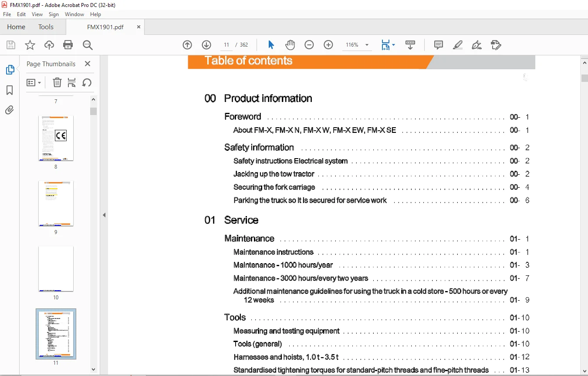Click the 'Foreword' contents entry
Viewport: 588px width, 376px height.
(x=243, y=116)
